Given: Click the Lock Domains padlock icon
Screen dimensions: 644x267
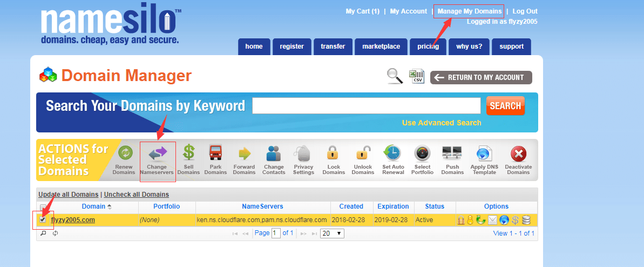Looking at the screenshot, I should pos(334,153).
